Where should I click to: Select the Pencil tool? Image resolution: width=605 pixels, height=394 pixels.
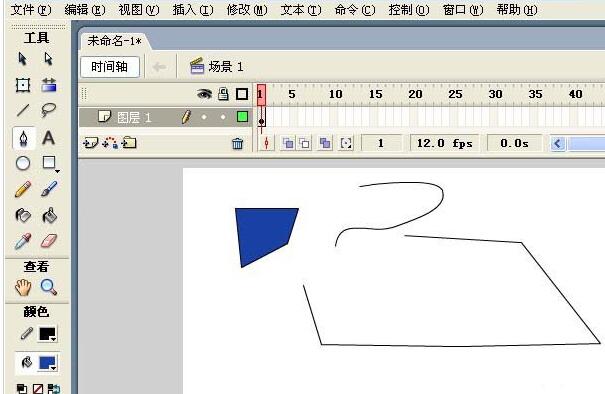point(23,189)
